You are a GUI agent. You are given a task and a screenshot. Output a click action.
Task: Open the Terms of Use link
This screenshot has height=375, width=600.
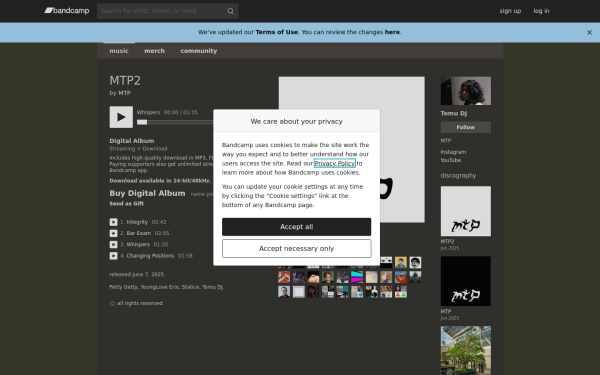pos(277,32)
